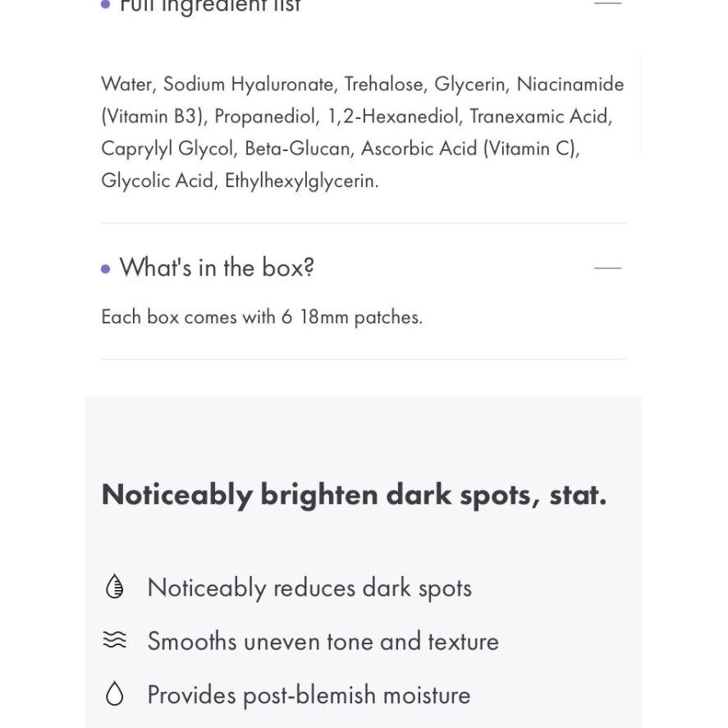Select "Smooths uneven tone and texture" text

point(323,641)
